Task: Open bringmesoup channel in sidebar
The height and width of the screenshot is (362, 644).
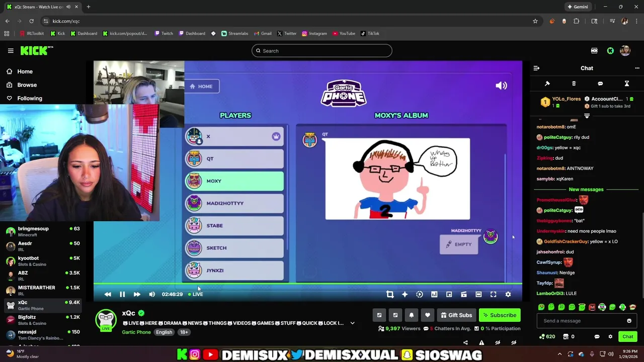Action: tap(43, 231)
